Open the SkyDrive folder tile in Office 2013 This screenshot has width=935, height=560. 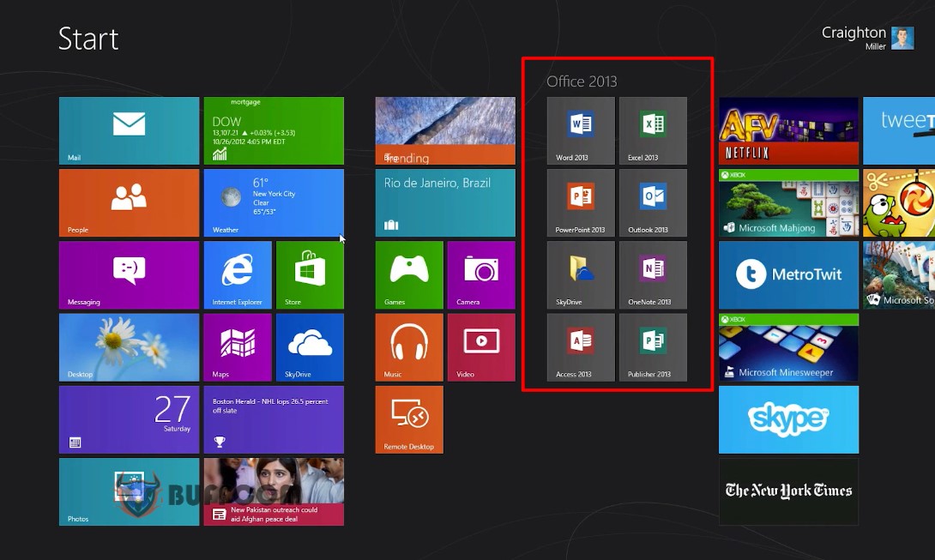pyautogui.click(x=581, y=275)
